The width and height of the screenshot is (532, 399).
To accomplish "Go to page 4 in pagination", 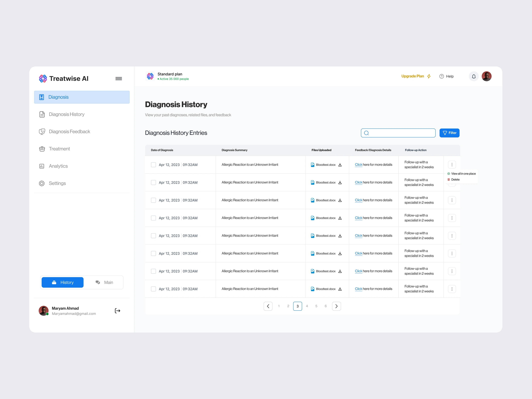I will [307, 306].
